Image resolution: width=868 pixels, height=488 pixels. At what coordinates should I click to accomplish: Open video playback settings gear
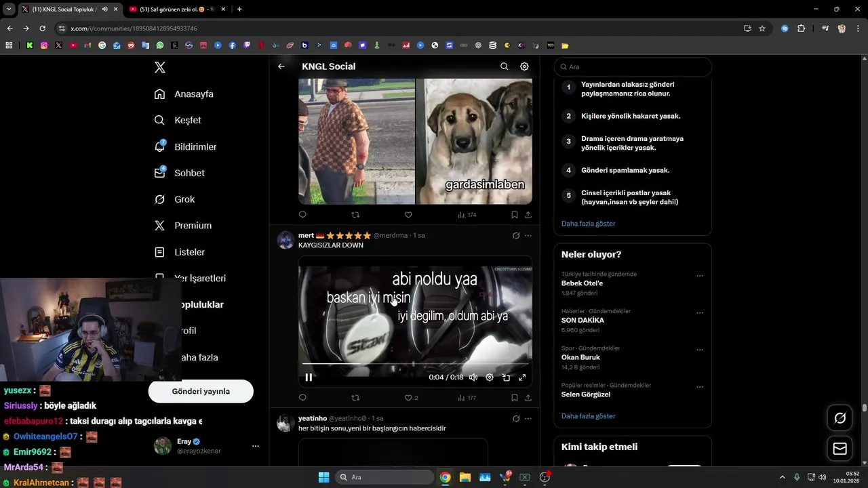(x=490, y=378)
